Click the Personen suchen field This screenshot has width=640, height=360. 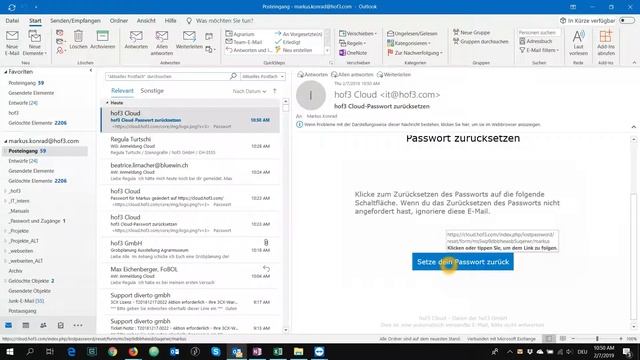tap(539, 32)
